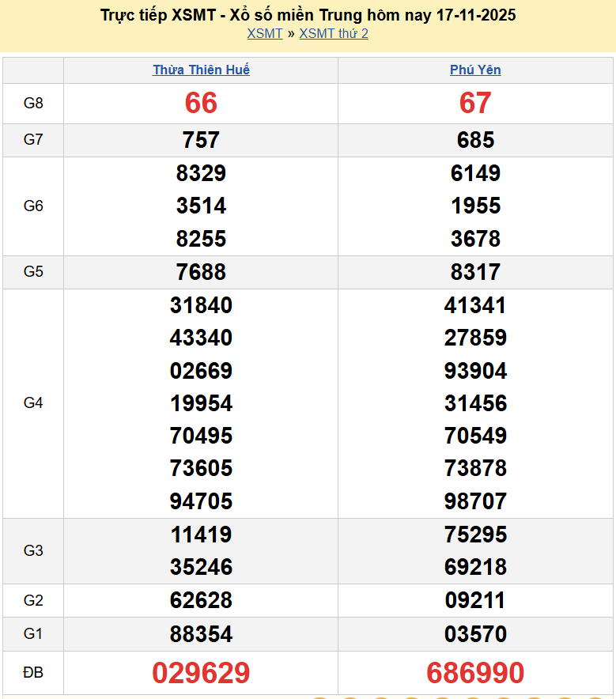Open the Thừa Thiên Huế province link
Image resolution: width=616 pixels, height=699 pixels.
(x=201, y=70)
